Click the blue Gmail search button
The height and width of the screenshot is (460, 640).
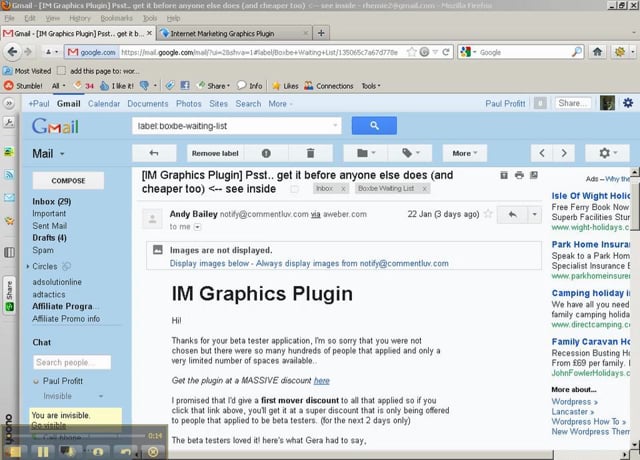(374, 126)
